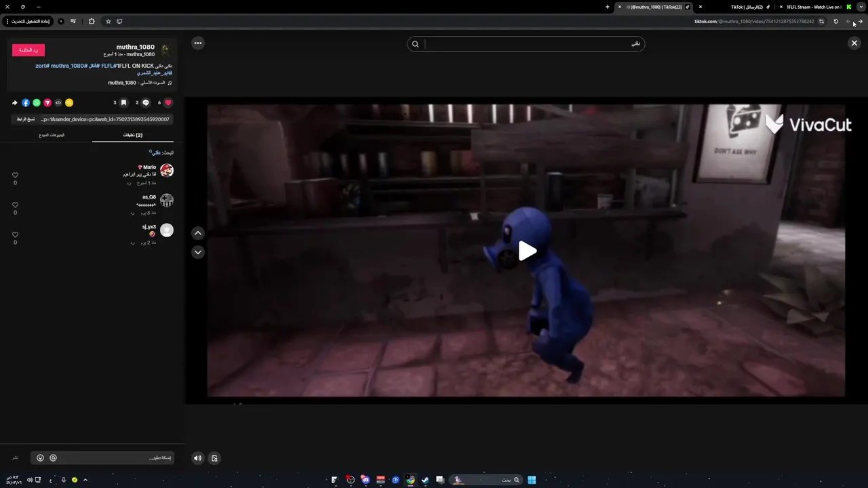Open Mario's avatar
This screenshot has height=488, width=868.
[167, 171]
